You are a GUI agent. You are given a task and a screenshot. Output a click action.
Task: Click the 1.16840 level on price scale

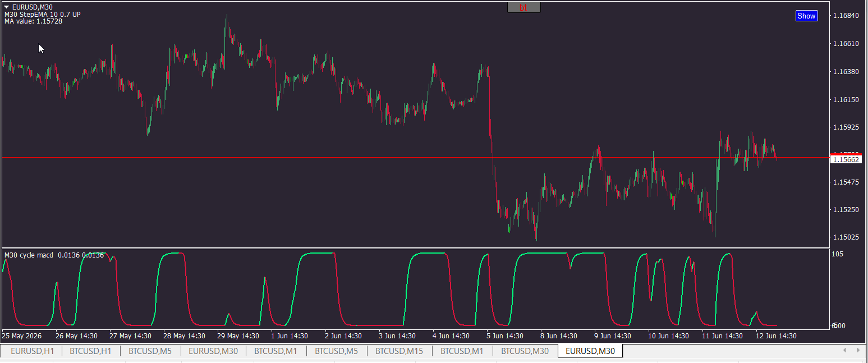(846, 15)
